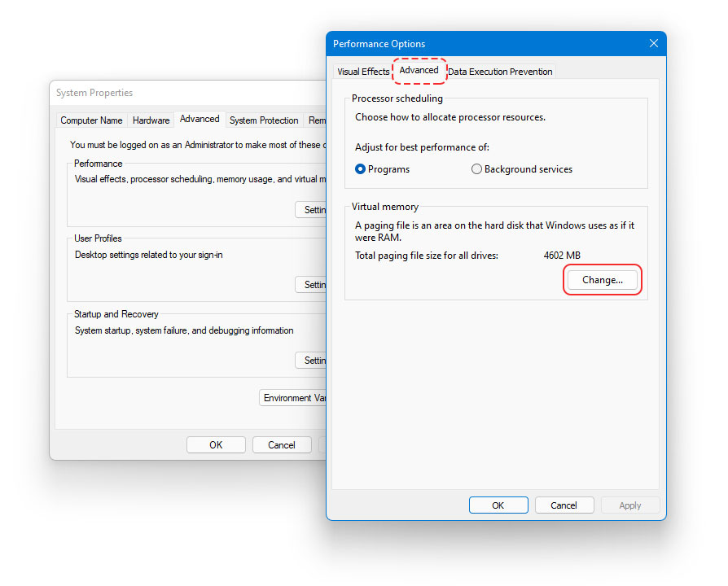This screenshot has height=586, width=728.
Task: Click Change to adjust virtual memory
Action: 602,279
